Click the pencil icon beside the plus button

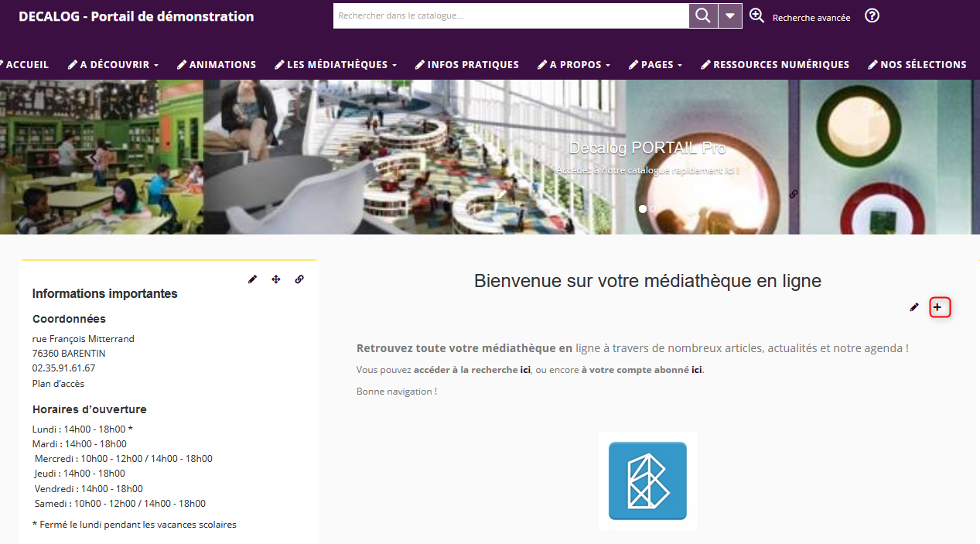pos(914,307)
